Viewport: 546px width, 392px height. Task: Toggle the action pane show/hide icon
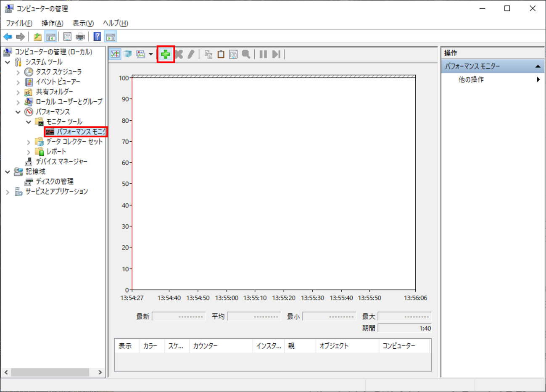click(111, 37)
